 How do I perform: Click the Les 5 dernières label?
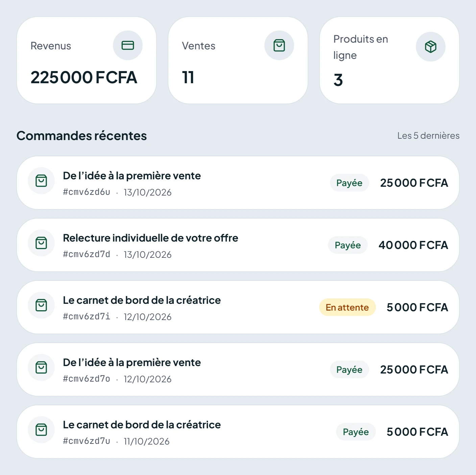(x=428, y=136)
